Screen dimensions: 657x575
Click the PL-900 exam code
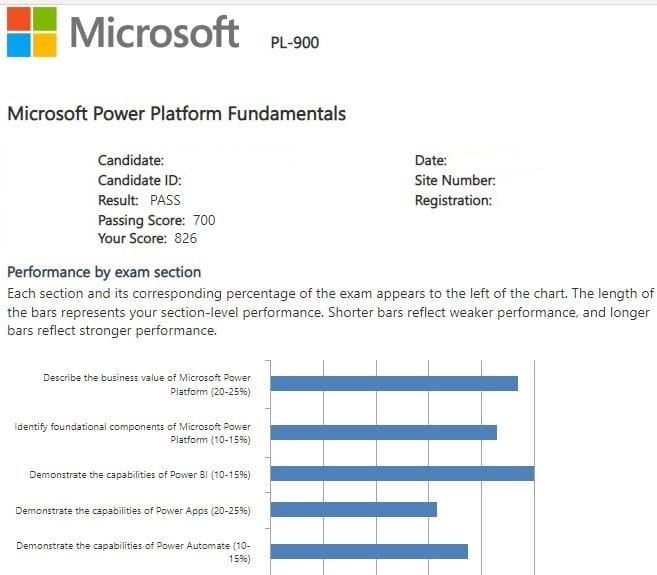(295, 42)
